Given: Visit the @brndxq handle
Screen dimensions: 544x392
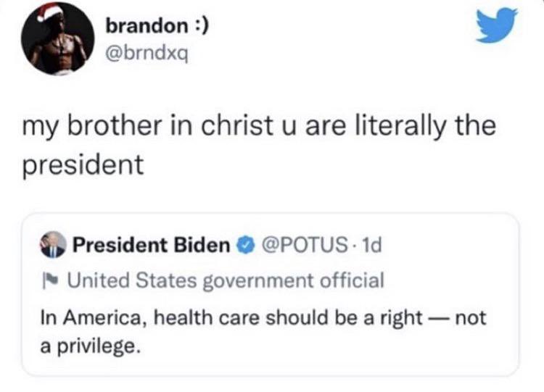Looking at the screenshot, I should click(147, 54).
